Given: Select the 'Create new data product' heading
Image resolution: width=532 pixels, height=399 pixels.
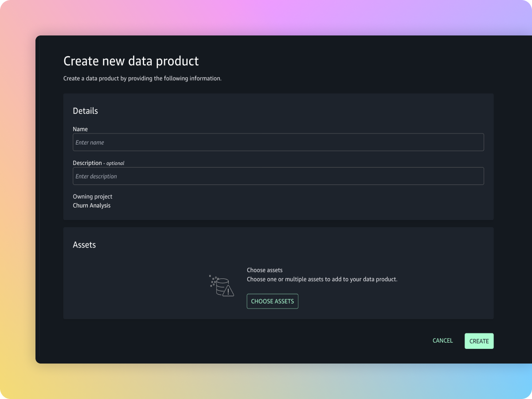Looking at the screenshot, I should [131, 61].
